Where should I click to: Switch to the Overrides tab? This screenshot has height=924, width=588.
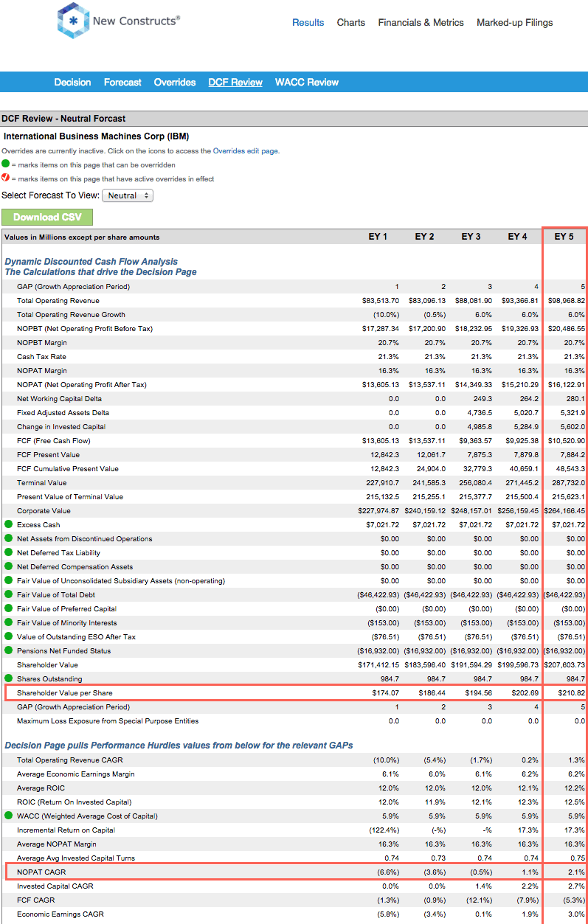point(175,82)
